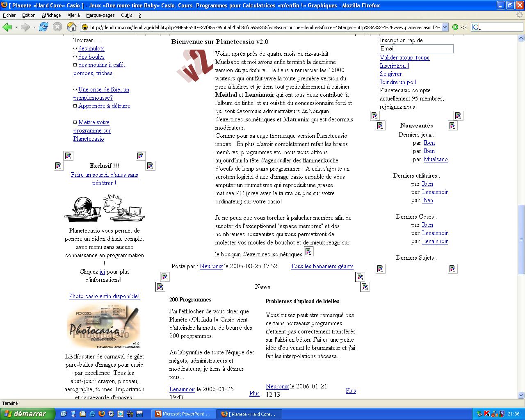Click the green Go arrow icon

tap(455, 27)
